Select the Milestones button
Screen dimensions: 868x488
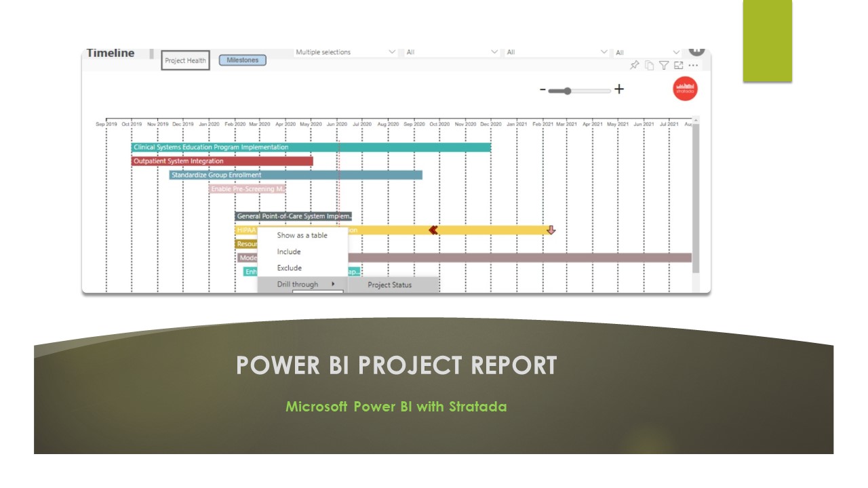pos(243,60)
